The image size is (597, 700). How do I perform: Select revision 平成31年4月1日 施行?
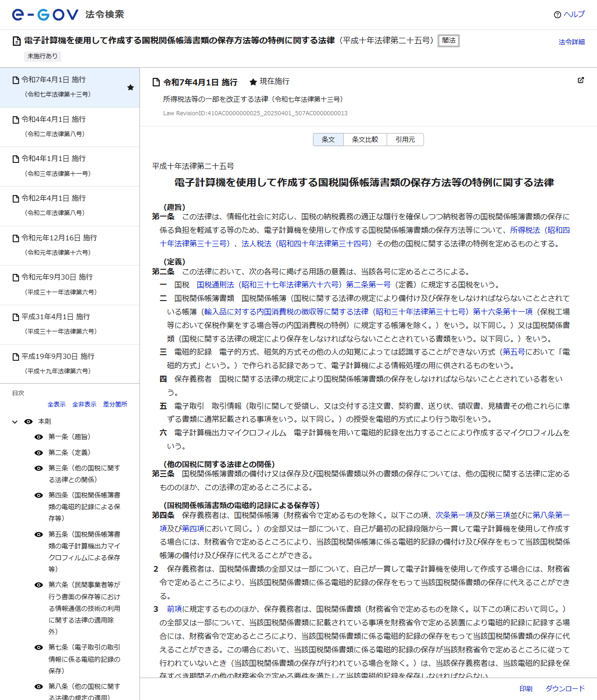(x=69, y=325)
